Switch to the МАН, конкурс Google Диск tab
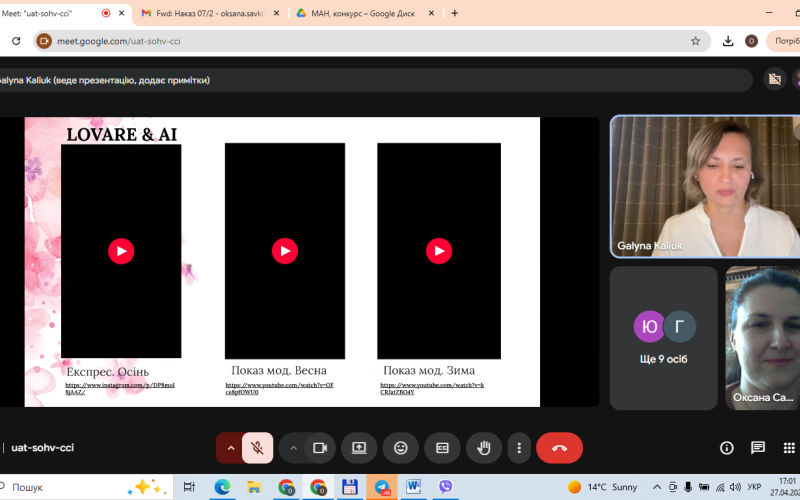Screen dimensions: 800x500 [x=362, y=13]
